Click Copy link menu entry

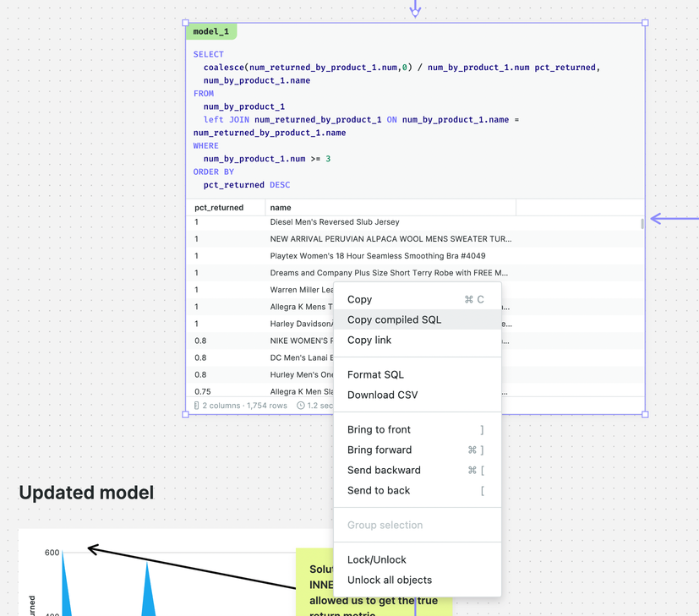[369, 340]
